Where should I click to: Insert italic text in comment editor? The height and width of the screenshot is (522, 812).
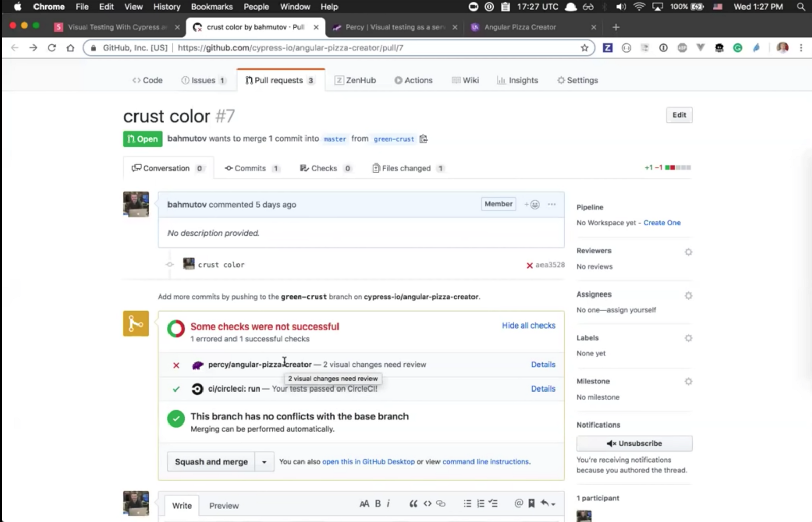click(388, 504)
